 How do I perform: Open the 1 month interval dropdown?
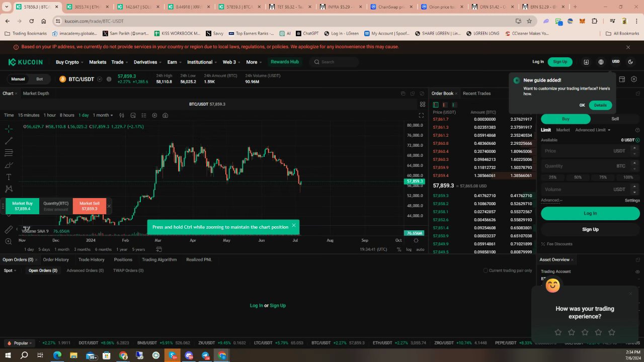click(103, 115)
